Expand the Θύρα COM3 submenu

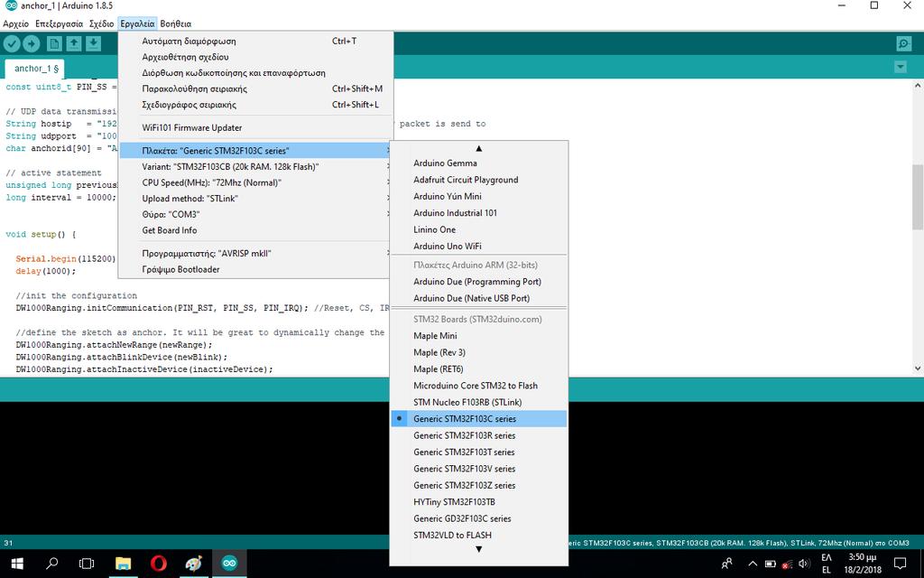(255, 214)
